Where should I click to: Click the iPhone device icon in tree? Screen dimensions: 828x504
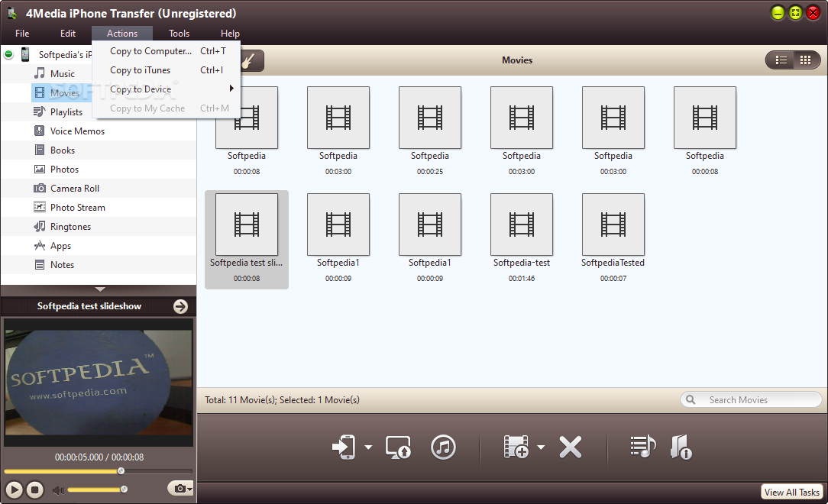(24, 54)
